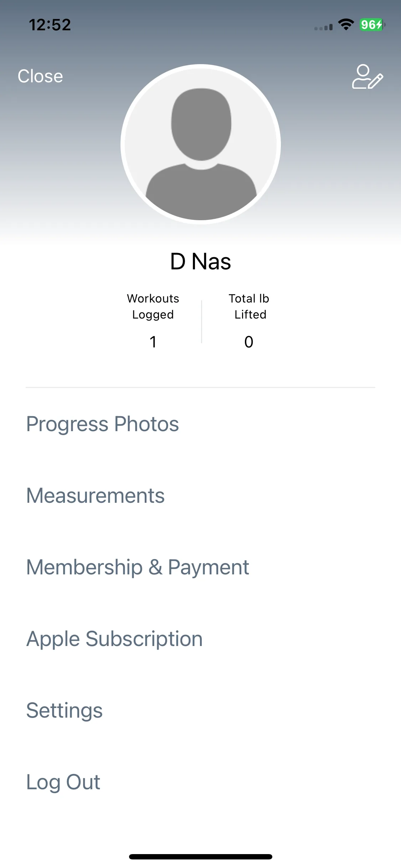The width and height of the screenshot is (401, 868).
Task: Tap the 12:52 clock in status bar
Action: coord(50,25)
